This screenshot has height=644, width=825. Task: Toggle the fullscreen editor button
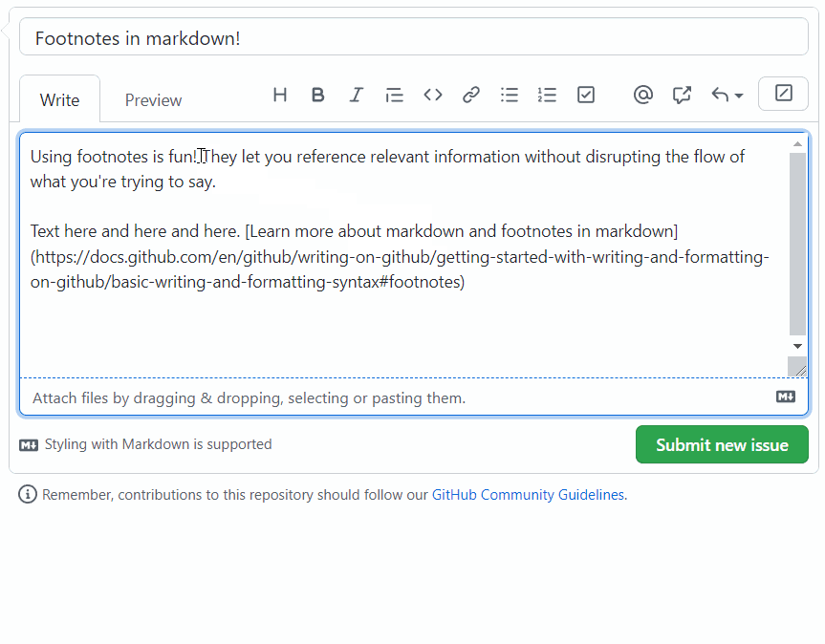(x=783, y=94)
